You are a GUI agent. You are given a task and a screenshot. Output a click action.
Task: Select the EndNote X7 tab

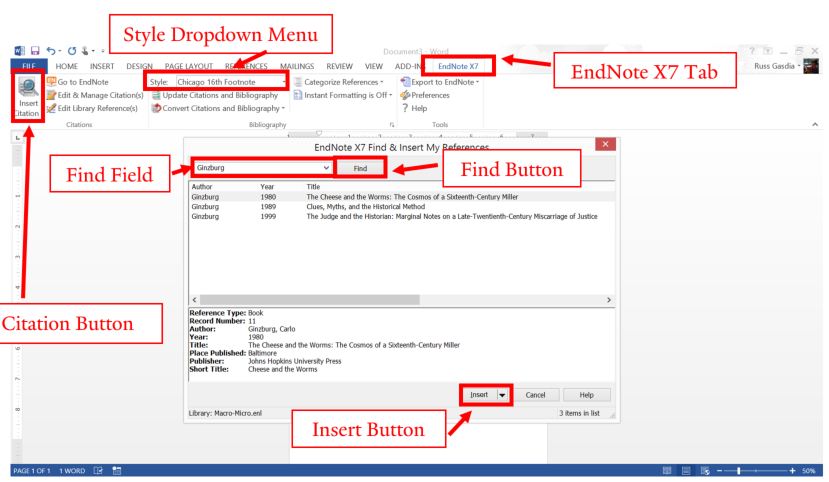coord(458,66)
